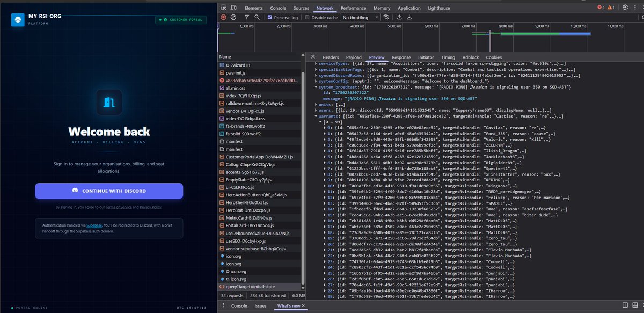Click the door icon above Welcome back
Image resolution: width=644 pixels, height=313 pixels.
tap(109, 102)
